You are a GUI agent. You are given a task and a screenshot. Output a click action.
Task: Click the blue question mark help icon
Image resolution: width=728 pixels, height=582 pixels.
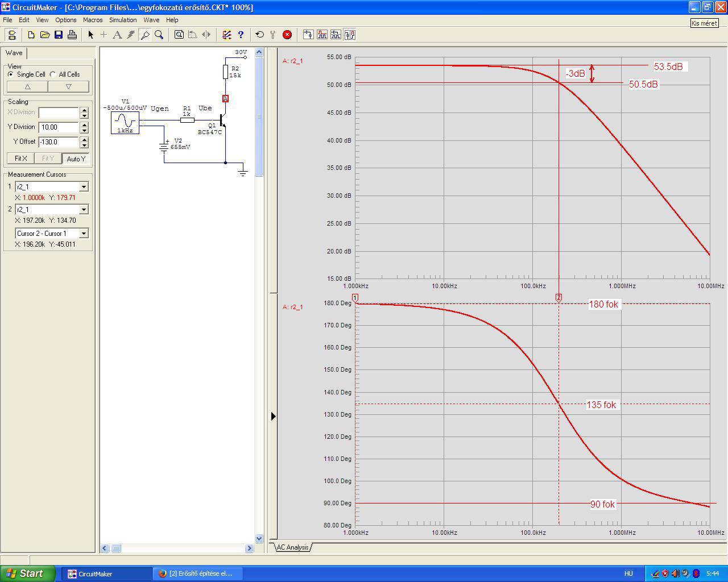241,35
